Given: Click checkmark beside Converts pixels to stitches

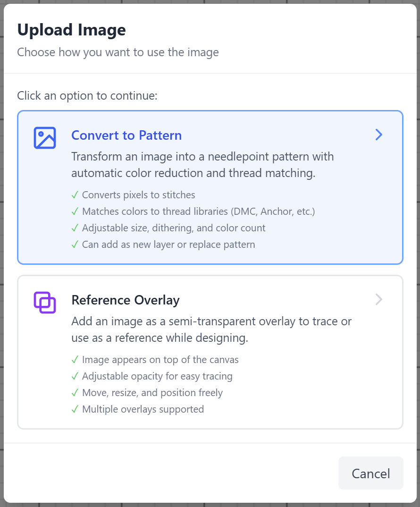Looking at the screenshot, I should (75, 195).
